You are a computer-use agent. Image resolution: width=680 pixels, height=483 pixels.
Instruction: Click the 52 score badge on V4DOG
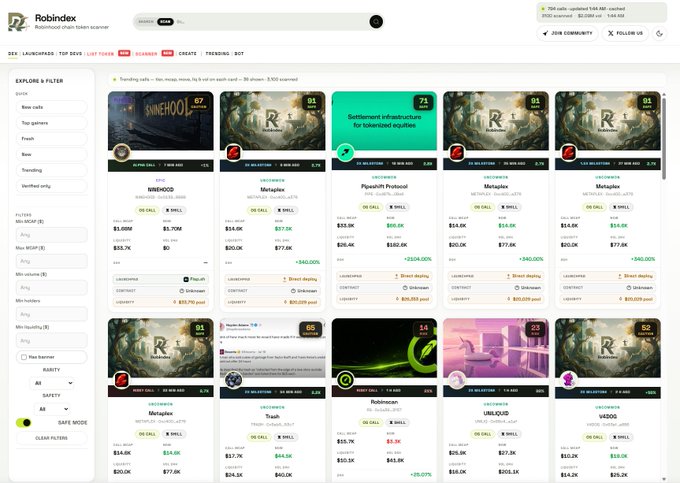coord(646,329)
